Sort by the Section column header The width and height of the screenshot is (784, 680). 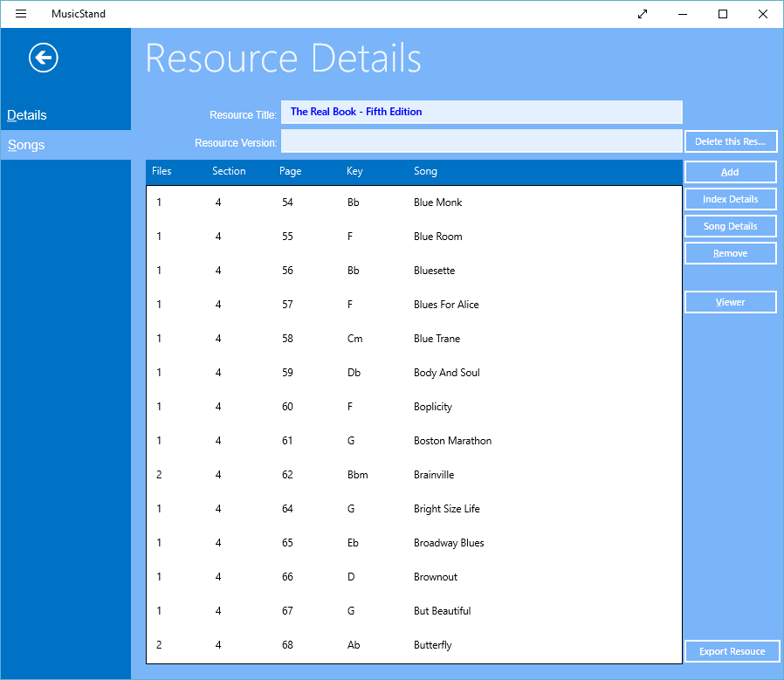(229, 171)
